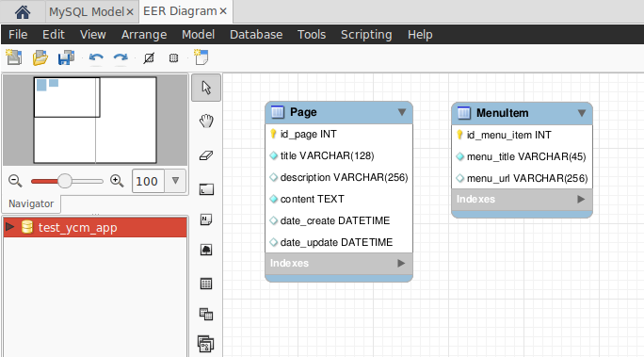Select the text note tool
644x357 pixels.
206,219
